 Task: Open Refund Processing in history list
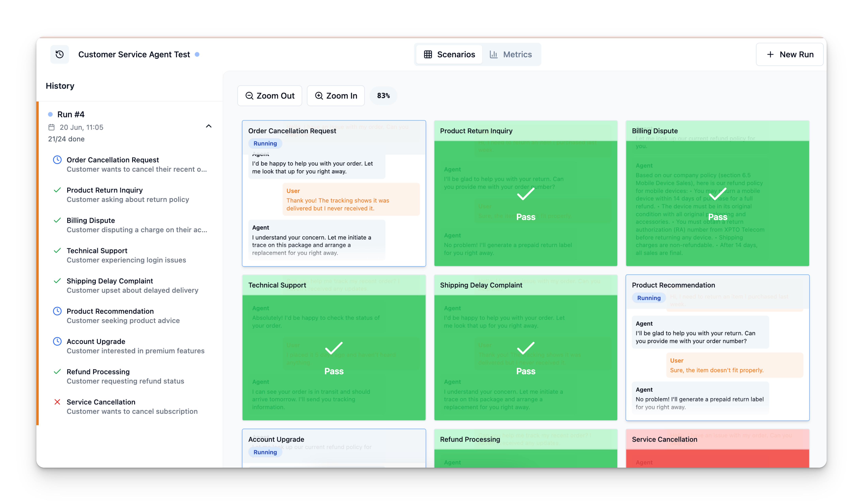pos(98,372)
